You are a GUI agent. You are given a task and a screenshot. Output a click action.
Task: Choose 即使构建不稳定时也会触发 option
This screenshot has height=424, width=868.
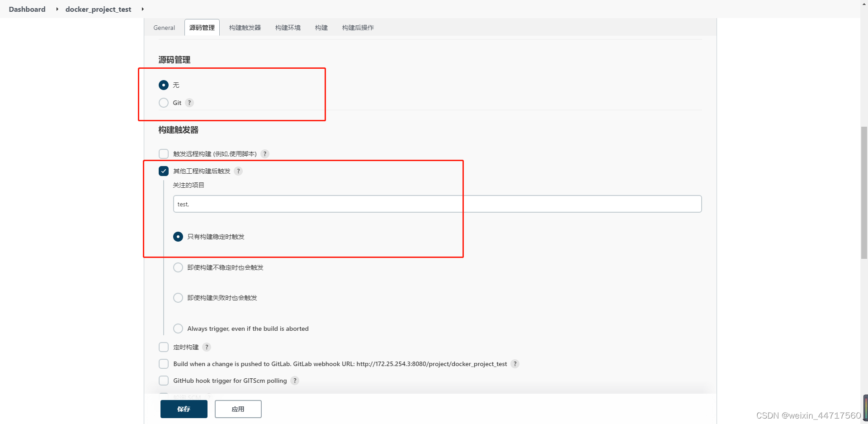coord(178,267)
